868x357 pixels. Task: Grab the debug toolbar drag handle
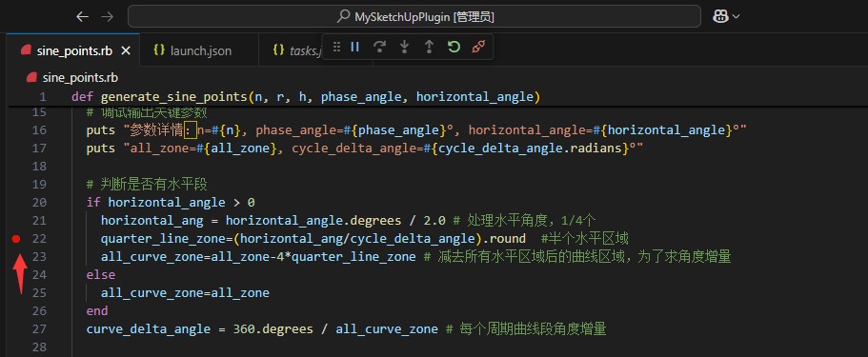(336, 47)
